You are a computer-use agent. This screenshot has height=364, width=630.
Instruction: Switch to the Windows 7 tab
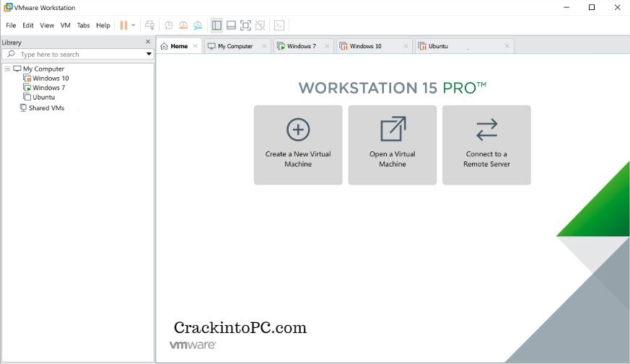302,46
